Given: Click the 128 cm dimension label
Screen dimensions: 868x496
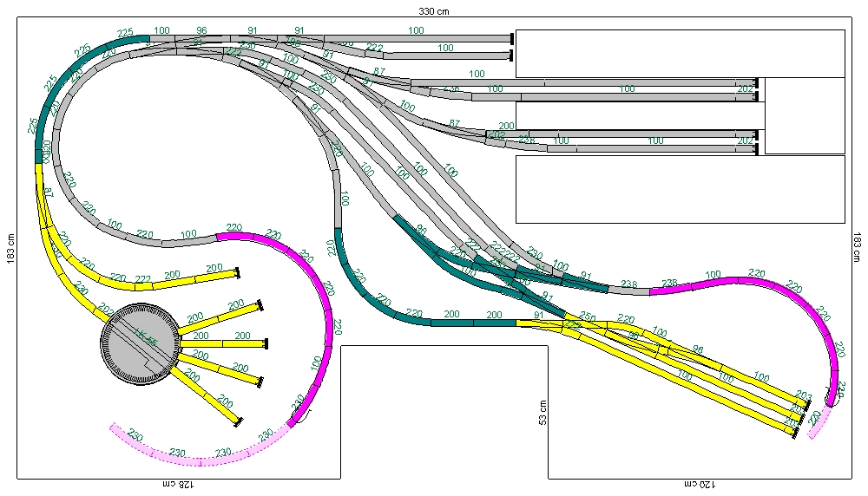Looking at the screenshot, I should [178, 485].
